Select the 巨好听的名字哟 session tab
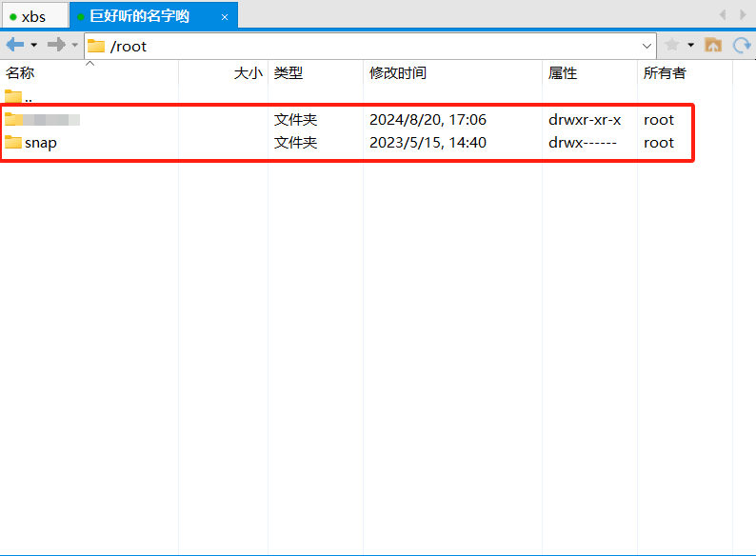 tap(153, 16)
